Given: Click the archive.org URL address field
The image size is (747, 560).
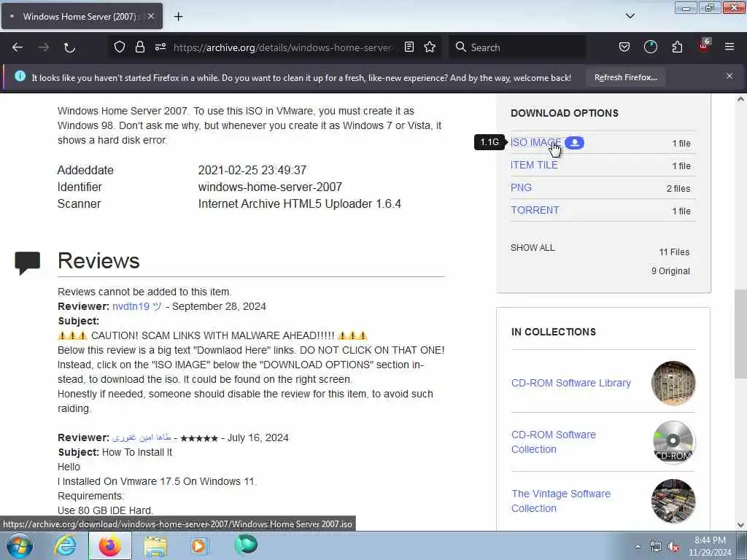Looking at the screenshot, I should click(282, 47).
